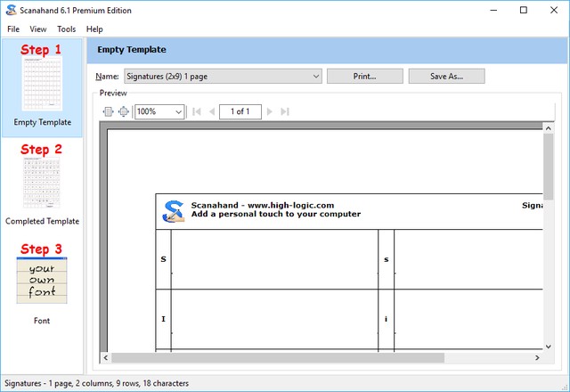Maximize the Scanahand window
The image size is (570, 392).
[524, 10]
